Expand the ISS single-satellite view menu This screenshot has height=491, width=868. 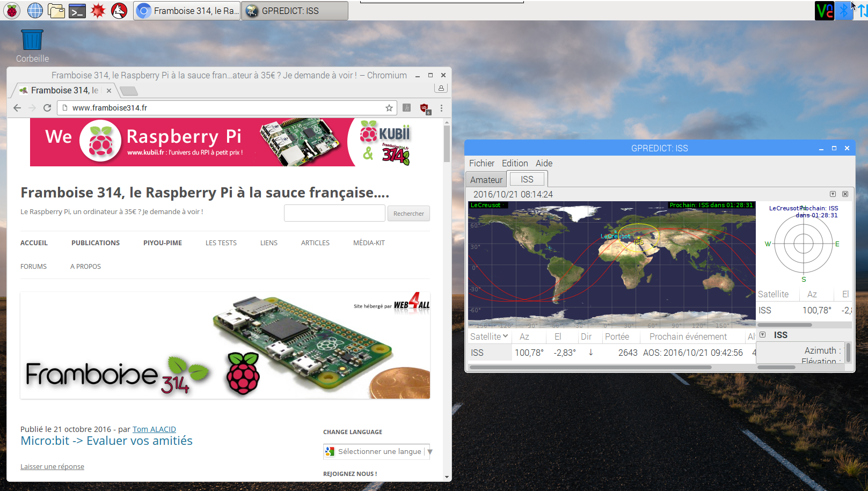(x=762, y=334)
